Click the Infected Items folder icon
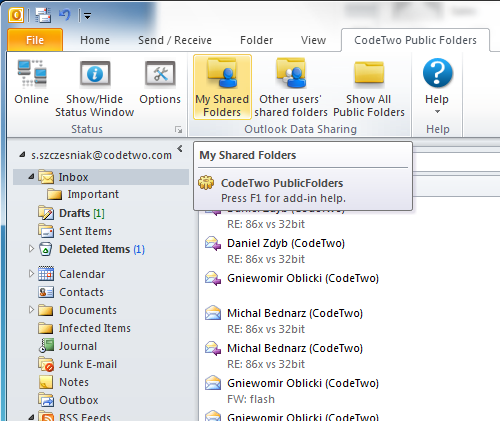 46,328
